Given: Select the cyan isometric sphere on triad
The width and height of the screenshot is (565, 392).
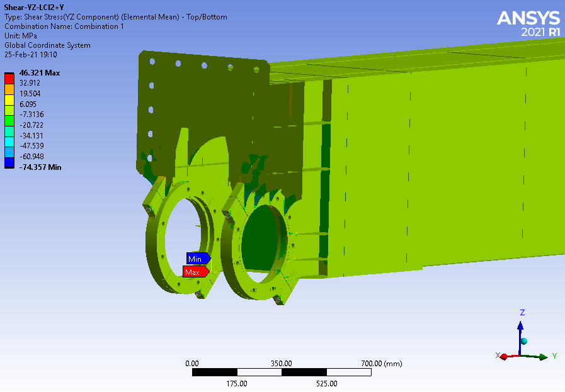Looking at the screenshot, I should coord(523,341).
